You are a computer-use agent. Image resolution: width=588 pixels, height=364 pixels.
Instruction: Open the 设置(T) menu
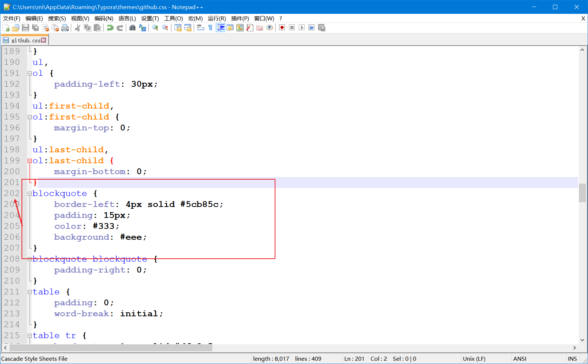click(x=150, y=18)
